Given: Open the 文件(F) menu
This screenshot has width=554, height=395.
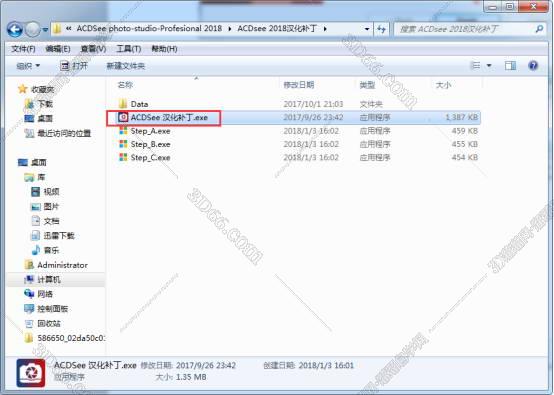Looking at the screenshot, I should pos(23,49).
